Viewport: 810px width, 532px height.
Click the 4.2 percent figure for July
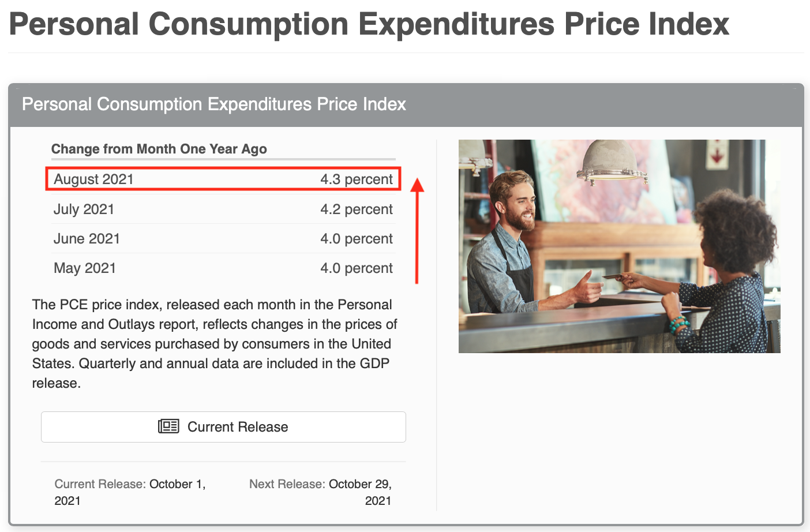point(357,209)
